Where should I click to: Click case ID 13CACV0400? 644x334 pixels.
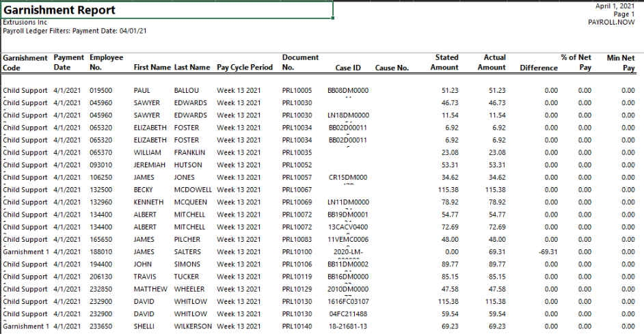[348, 227]
